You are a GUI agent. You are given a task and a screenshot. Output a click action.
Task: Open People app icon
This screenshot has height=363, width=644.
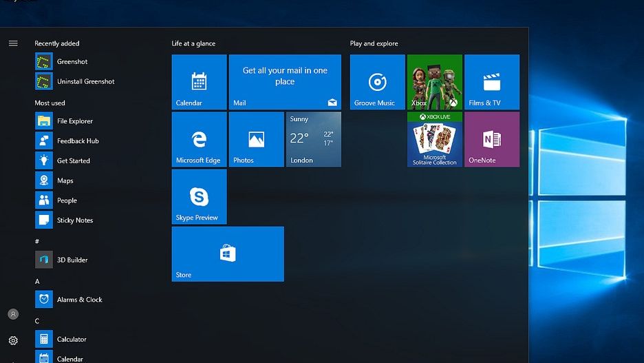pyautogui.click(x=44, y=200)
